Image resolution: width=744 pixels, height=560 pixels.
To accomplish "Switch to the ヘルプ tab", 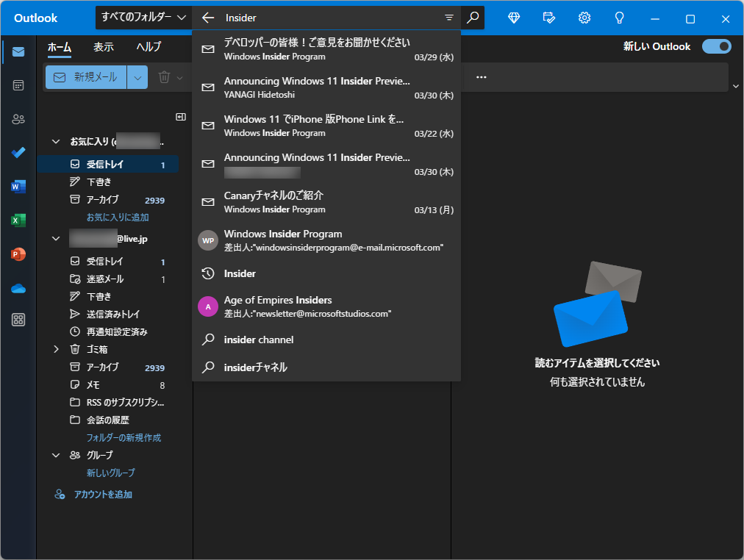I will pyautogui.click(x=149, y=47).
